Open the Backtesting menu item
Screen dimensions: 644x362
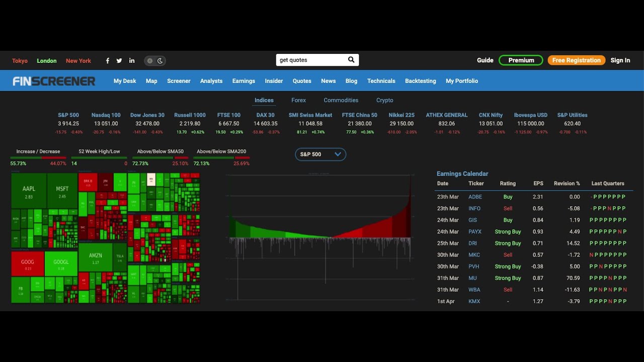(421, 81)
